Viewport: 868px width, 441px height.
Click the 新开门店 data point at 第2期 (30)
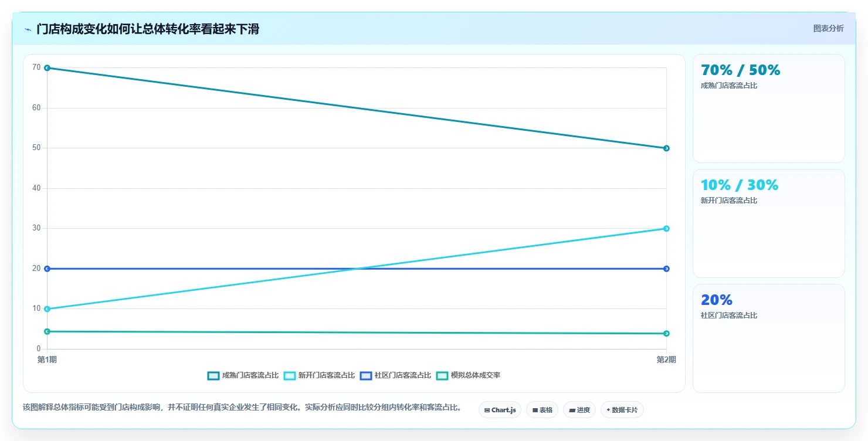click(x=666, y=229)
